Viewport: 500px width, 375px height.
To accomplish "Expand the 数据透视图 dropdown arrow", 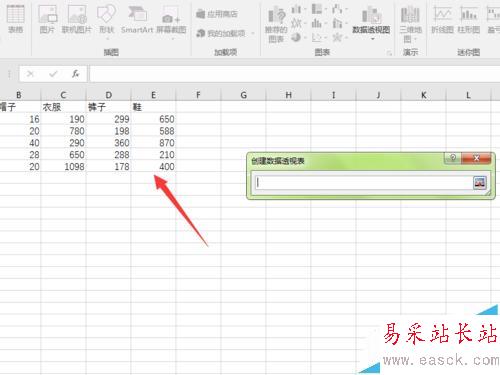I will click(372, 39).
